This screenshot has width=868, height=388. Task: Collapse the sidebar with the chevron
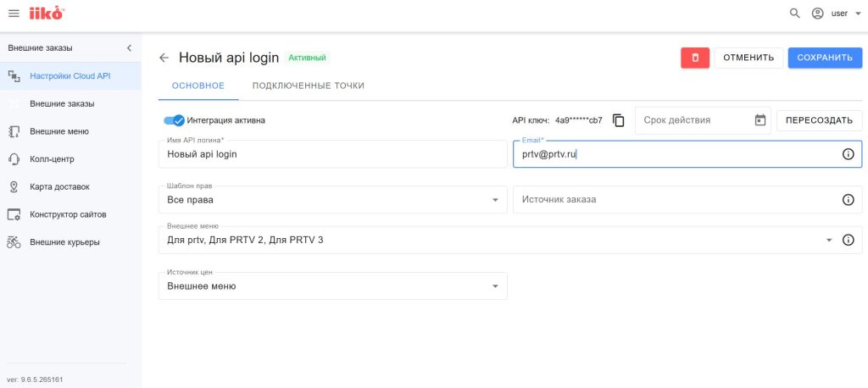(129, 47)
